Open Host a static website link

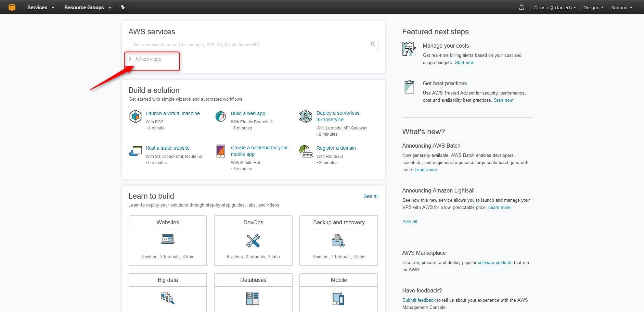click(168, 148)
